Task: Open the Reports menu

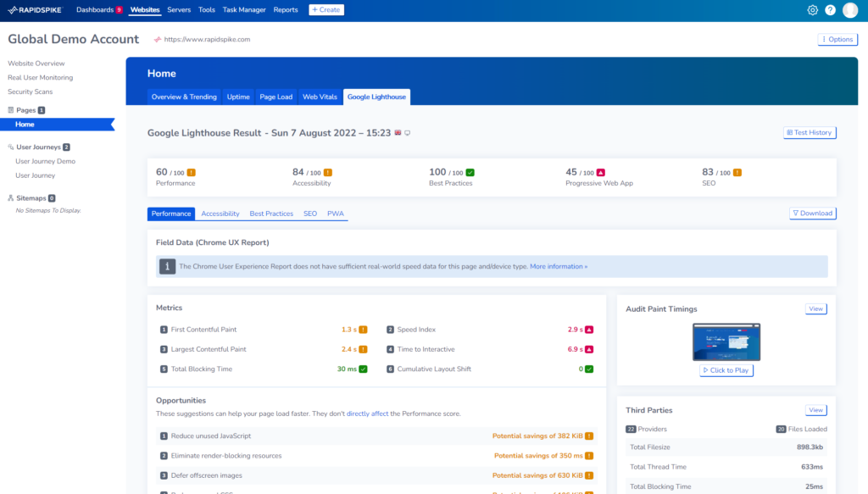Action: 286,10
